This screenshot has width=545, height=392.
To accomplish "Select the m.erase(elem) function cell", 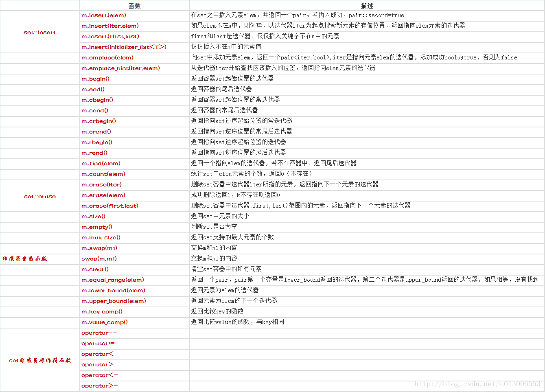I will tap(135, 195).
